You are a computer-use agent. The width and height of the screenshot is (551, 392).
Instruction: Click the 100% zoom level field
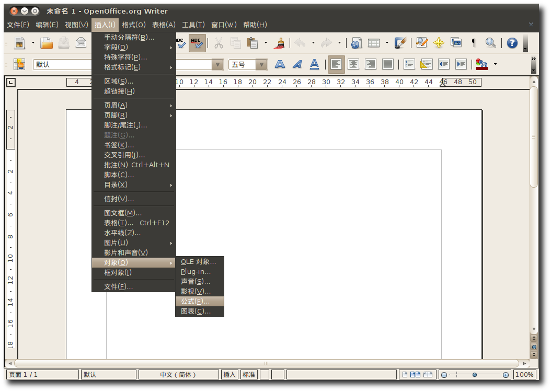[x=524, y=375]
